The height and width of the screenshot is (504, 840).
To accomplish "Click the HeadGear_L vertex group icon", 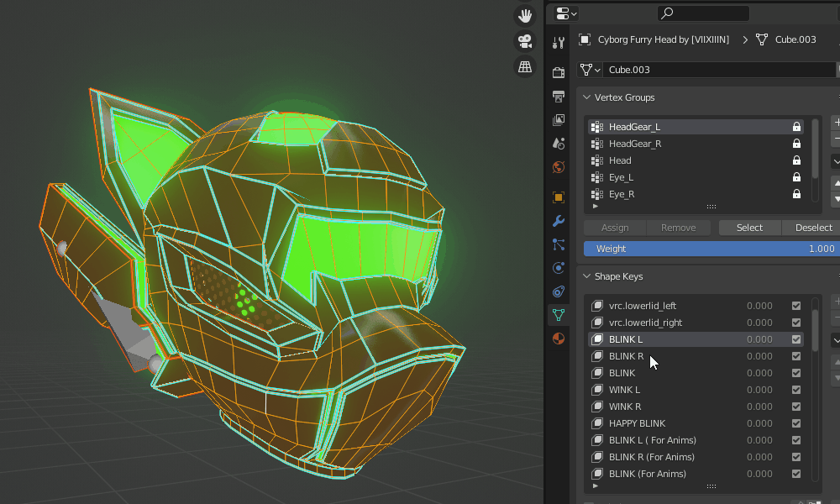I will point(596,127).
